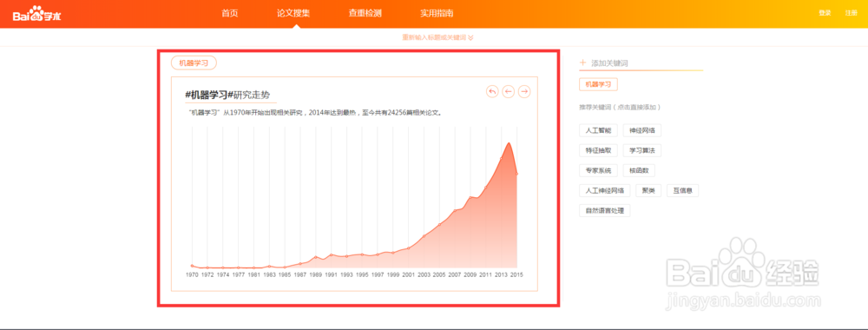The image size is (868, 330).
Task: Click the 1985 axis year label
Action: point(285,274)
